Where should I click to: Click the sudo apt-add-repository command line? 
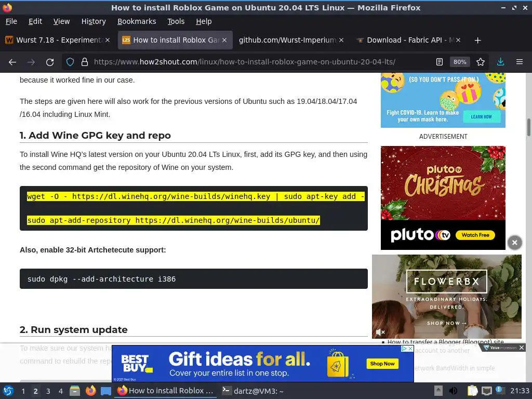click(174, 220)
